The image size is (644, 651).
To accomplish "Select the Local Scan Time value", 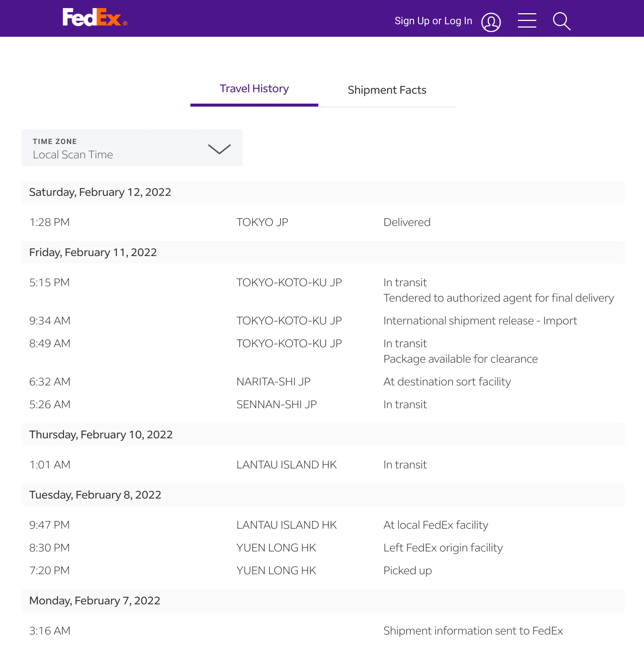I will 73,155.
